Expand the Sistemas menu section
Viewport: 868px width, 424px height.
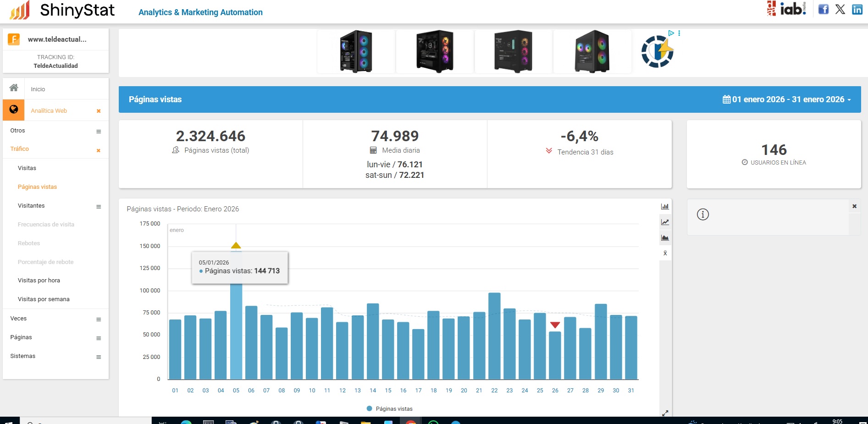point(98,357)
